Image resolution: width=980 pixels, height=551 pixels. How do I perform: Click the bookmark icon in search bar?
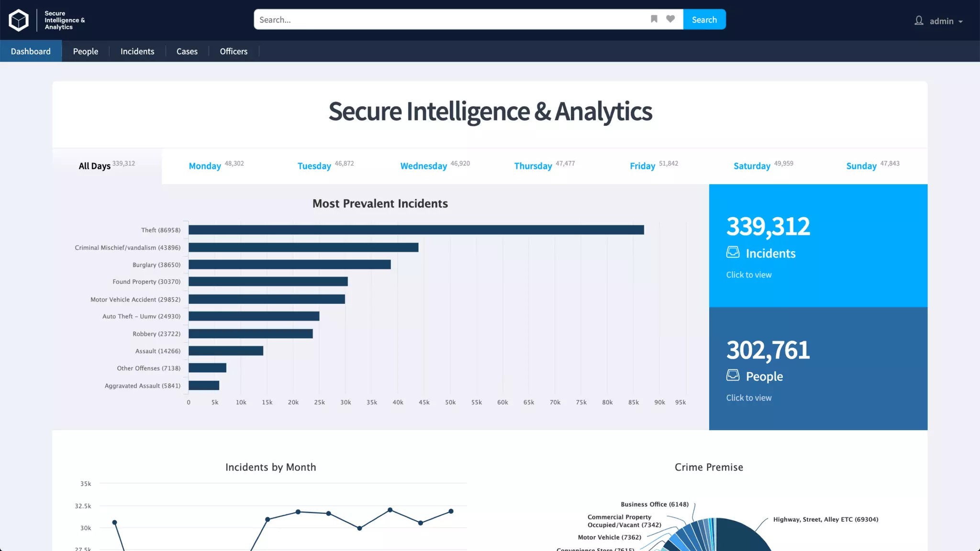tap(654, 19)
